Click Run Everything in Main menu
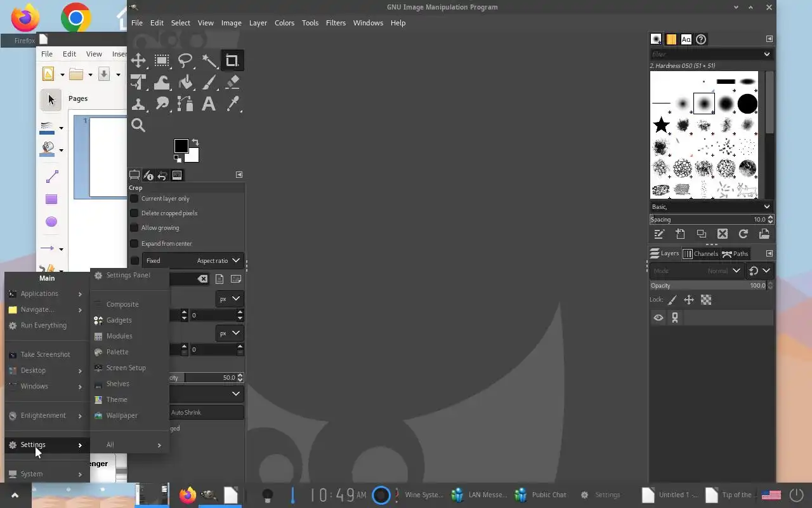812x508 pixels. pos(47,326)
